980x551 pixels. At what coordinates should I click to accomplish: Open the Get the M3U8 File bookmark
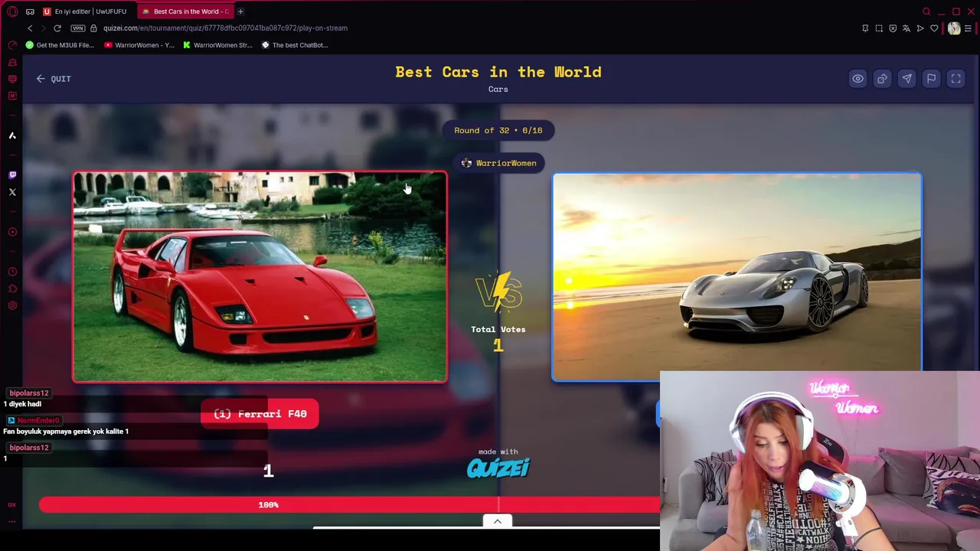[60, 45]
